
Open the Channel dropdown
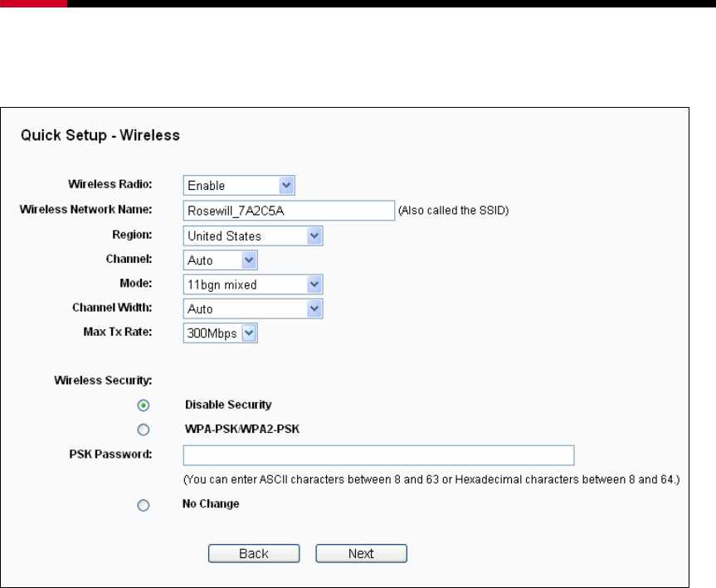tap(220, 260)
